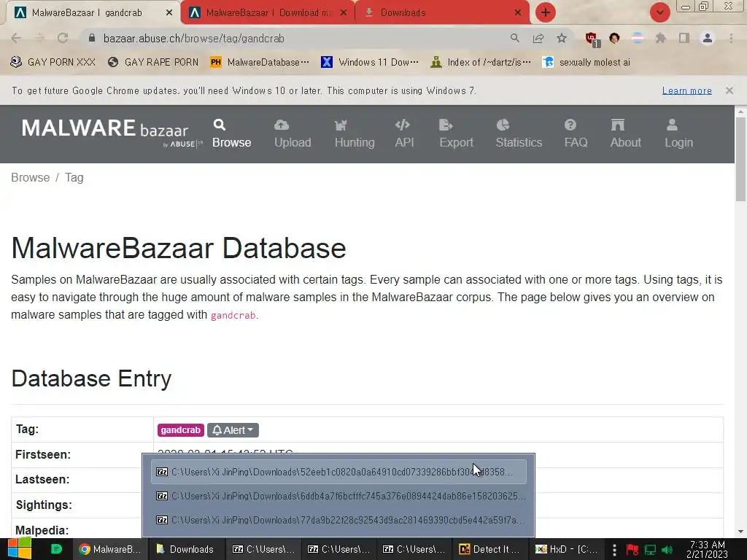Image resolution: width=747 pixels, height=560 pixels.
Task: Open the Chrome three-dot menu
Action: click(731, 38)
